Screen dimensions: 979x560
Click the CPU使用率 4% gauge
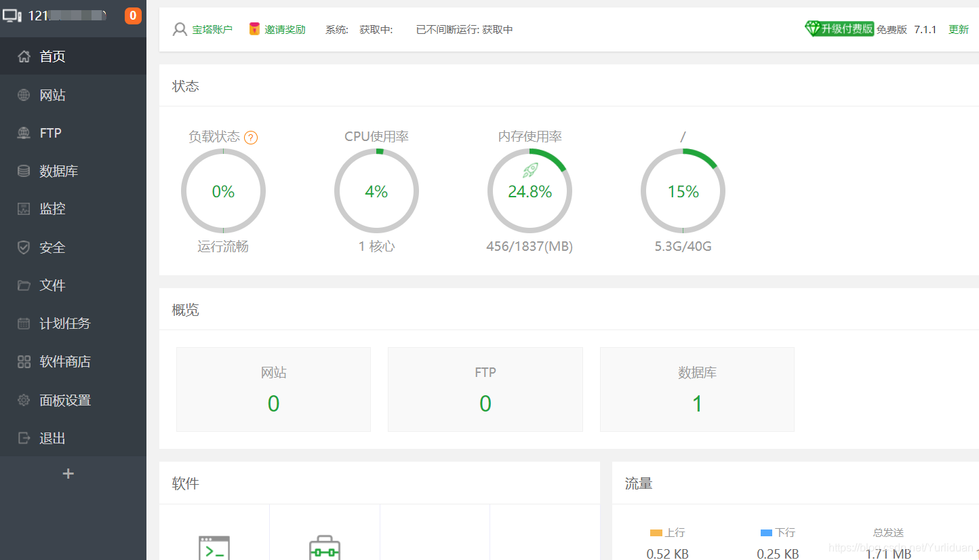(376, 191)
